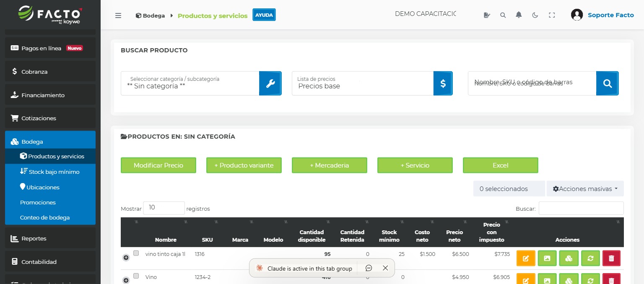Enable dark mode with moon icon
This screenshot has height=284, width=644.
(535, 14)
